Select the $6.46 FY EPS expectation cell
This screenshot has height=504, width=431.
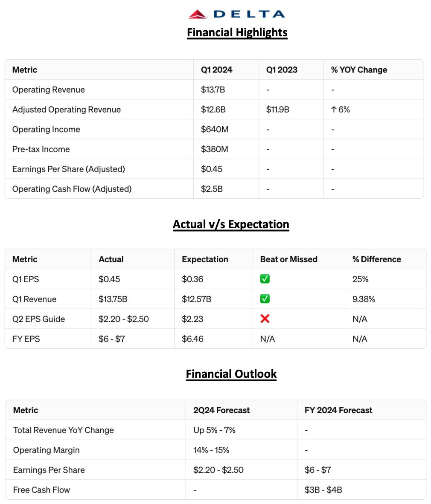coord(192,339)
